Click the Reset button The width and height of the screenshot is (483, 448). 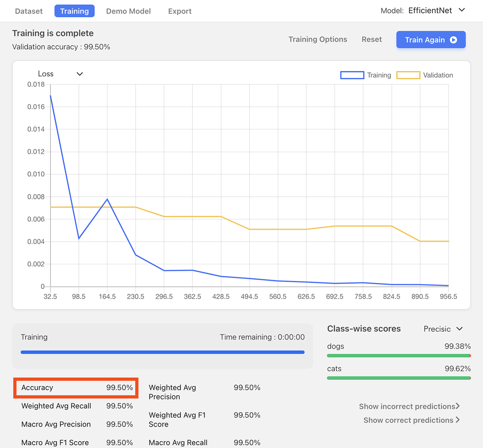point(372,39)
